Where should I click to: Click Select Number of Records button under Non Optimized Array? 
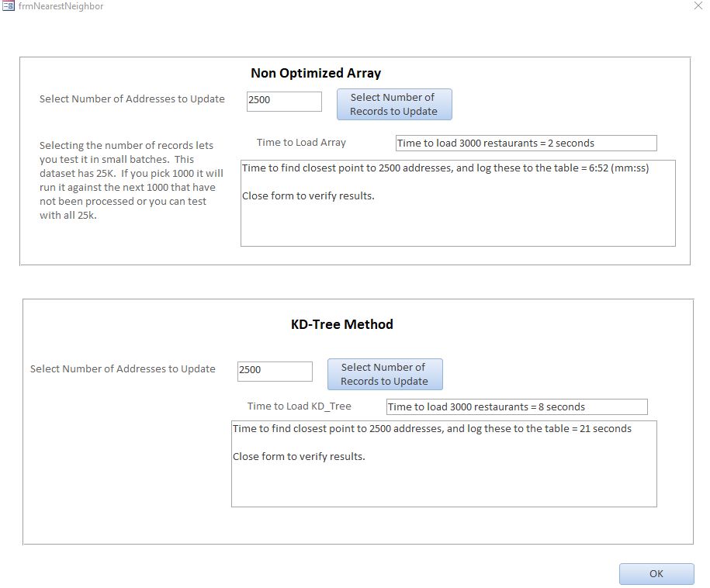(394, 105)
